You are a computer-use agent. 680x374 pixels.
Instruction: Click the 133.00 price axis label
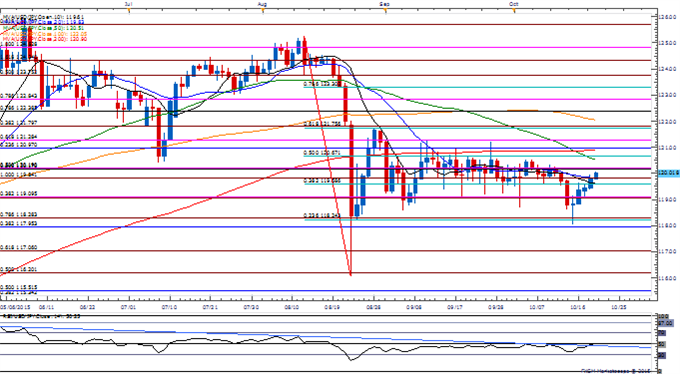668,95
